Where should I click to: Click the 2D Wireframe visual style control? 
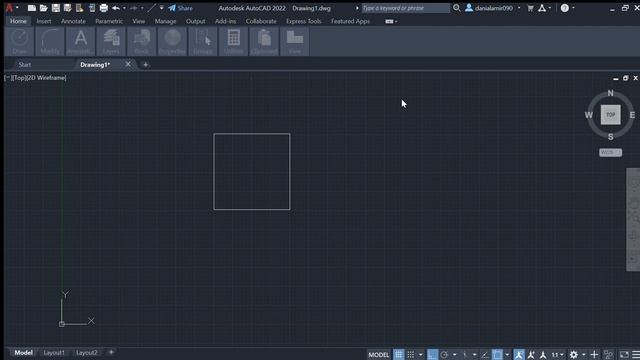(x=46, y=78)
